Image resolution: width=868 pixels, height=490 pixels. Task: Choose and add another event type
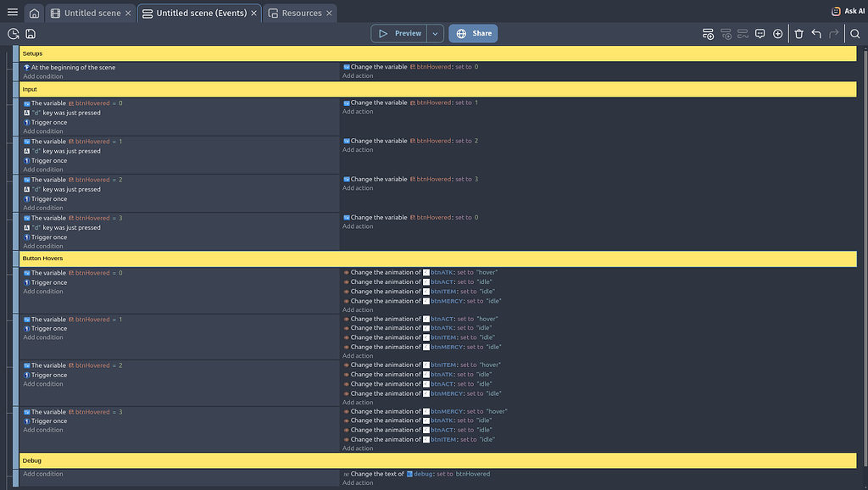(x=778, y=34)
